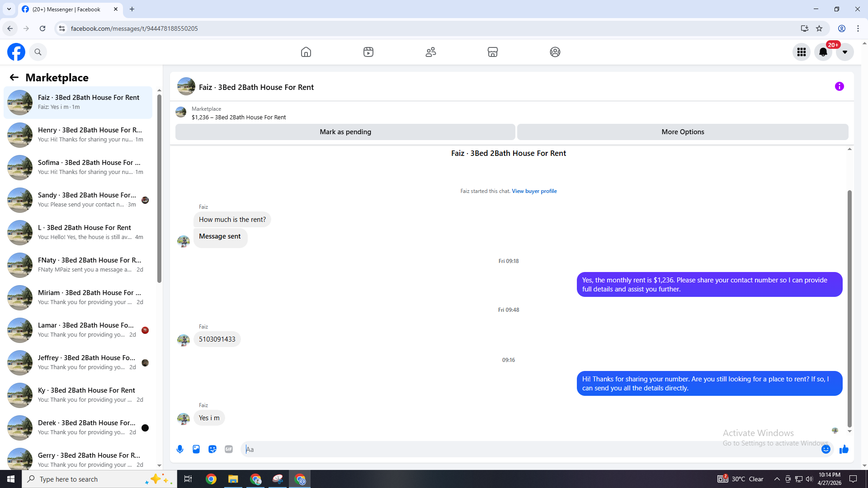Open the volume control in system tray
Image resolution: width=868 pixels, height=488 pixels.
(x=809, y=479)
